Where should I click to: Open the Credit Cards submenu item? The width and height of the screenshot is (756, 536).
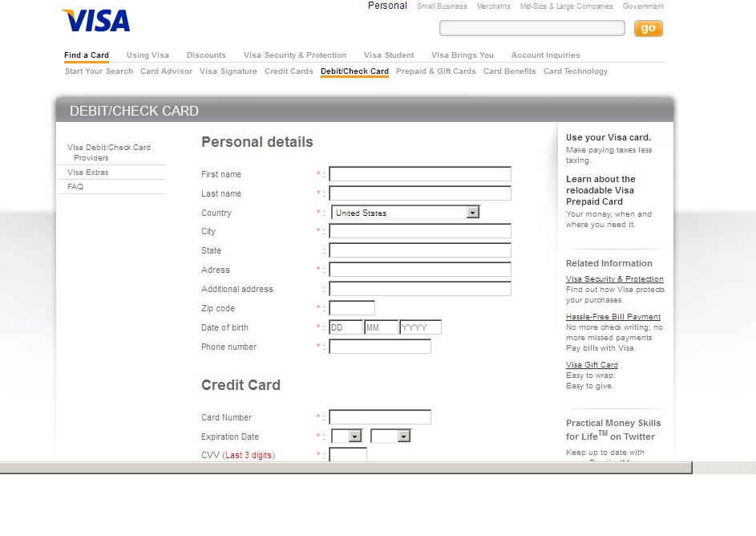pos(289,71)
